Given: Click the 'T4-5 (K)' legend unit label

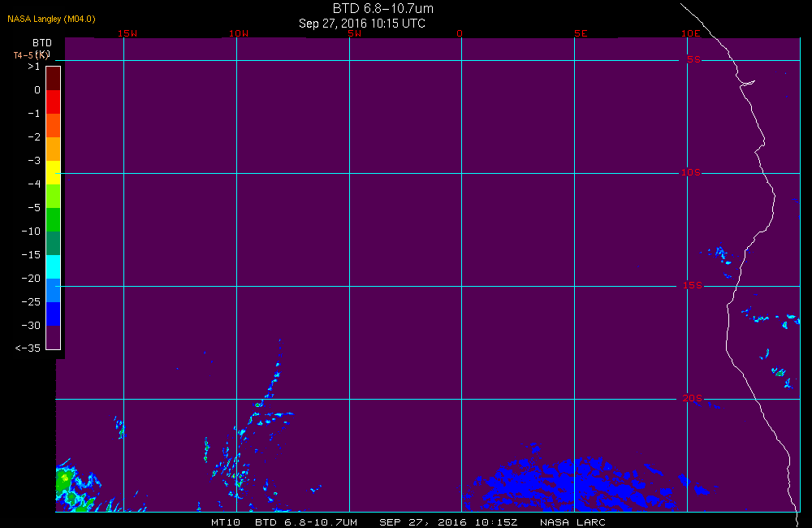Looking at the screenshot, I should click(31, 54).
